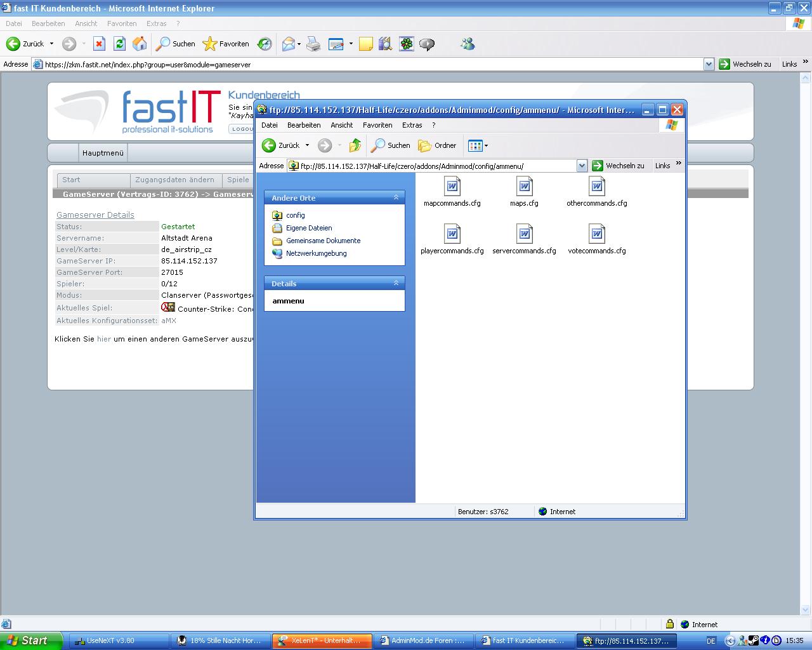The height and width of the screenshot is (650, 812).
Task: Collapse the Andere Orte panel
Action: coord(396,197)
